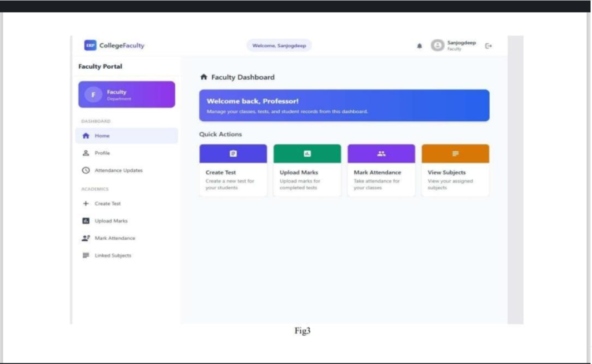
Task: Click the ERP CollegeFaculty logo
Action: (114, 46)
